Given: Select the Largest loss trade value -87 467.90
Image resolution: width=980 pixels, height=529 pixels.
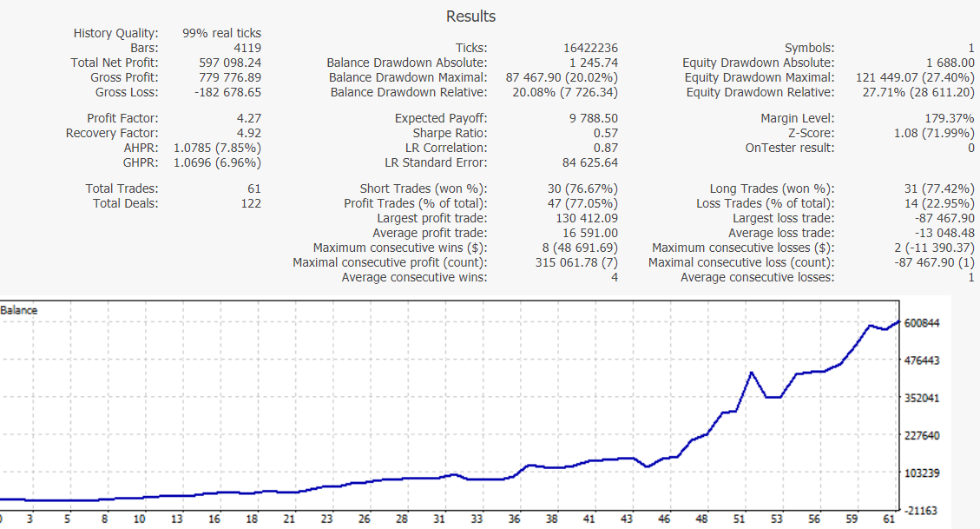Looking at the screenshot, I should [939, 218].
